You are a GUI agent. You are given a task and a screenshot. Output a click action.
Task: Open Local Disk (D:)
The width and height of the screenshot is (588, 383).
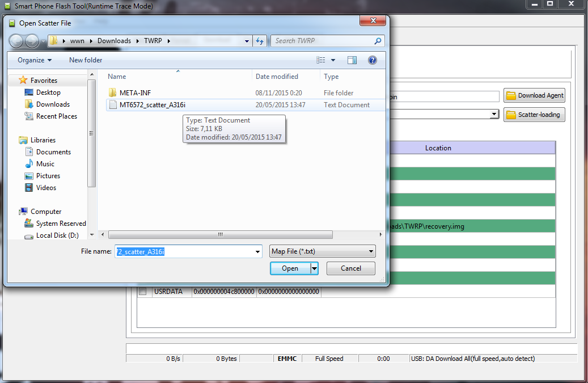(x=57, y=235)
